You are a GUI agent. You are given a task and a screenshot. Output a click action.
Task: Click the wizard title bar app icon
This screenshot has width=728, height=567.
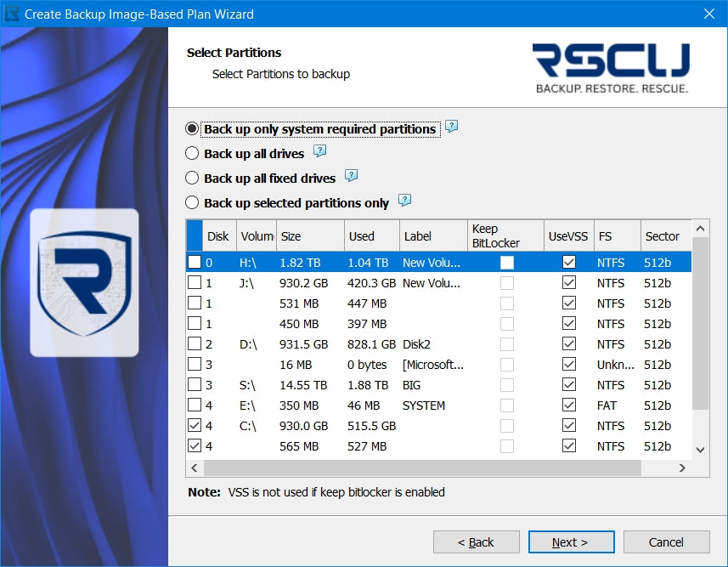click(x=14, y=14)
